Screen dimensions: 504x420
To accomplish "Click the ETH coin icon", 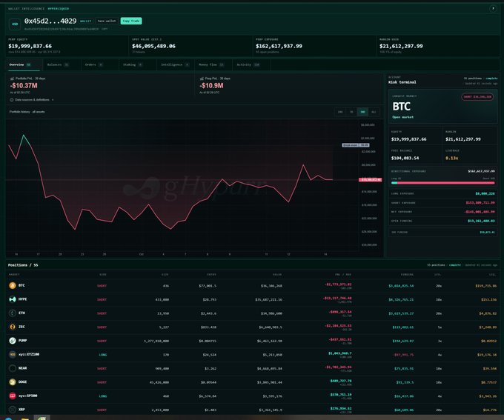I will (13, 313).
